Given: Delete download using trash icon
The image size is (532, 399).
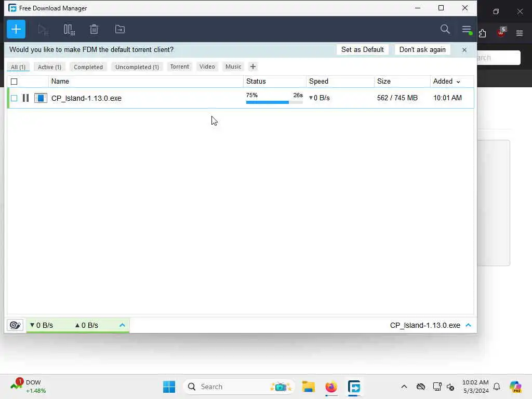Looking at the screenshot, I should tap(94, 30).
